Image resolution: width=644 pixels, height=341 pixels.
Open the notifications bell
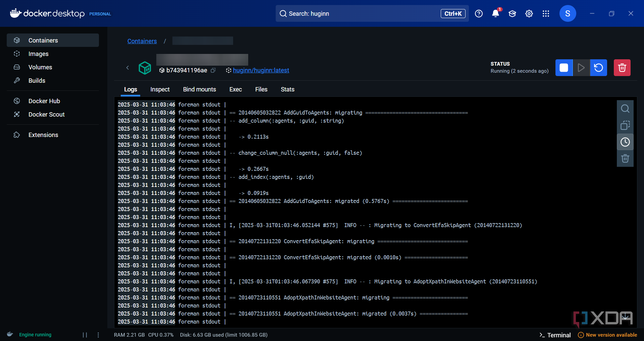(x=495, y=13)
